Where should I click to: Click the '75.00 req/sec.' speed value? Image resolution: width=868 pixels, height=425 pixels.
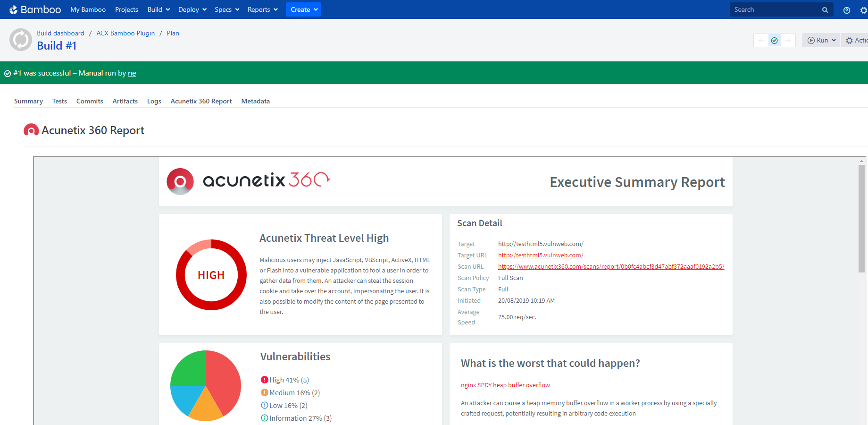[x=517, y=317]
